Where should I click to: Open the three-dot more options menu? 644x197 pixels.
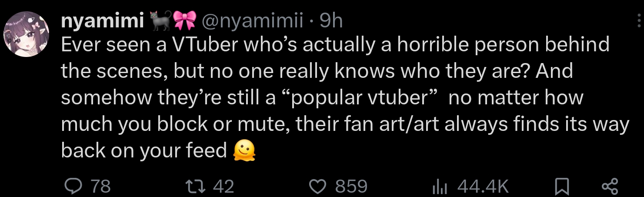pyautogui.click(x=638, y=22)
